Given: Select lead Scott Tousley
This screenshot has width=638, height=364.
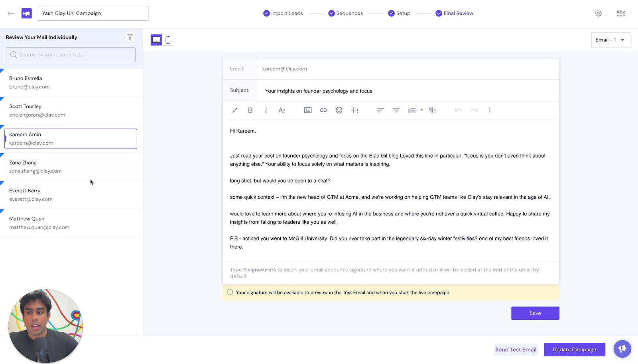Looking at the screenshot, I should point(71,111).
